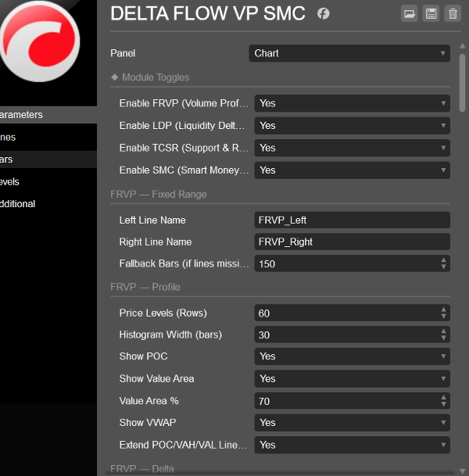469x476 pixels.
Task: Open the Show POC dropdown
Action: click(x=352, y=356)
